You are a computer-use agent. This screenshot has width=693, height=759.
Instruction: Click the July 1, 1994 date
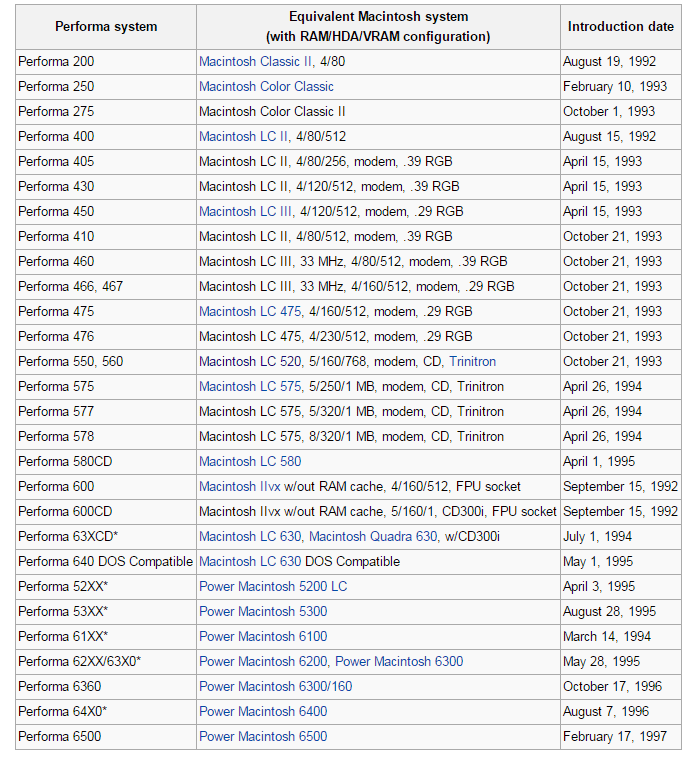pos(597,537)
